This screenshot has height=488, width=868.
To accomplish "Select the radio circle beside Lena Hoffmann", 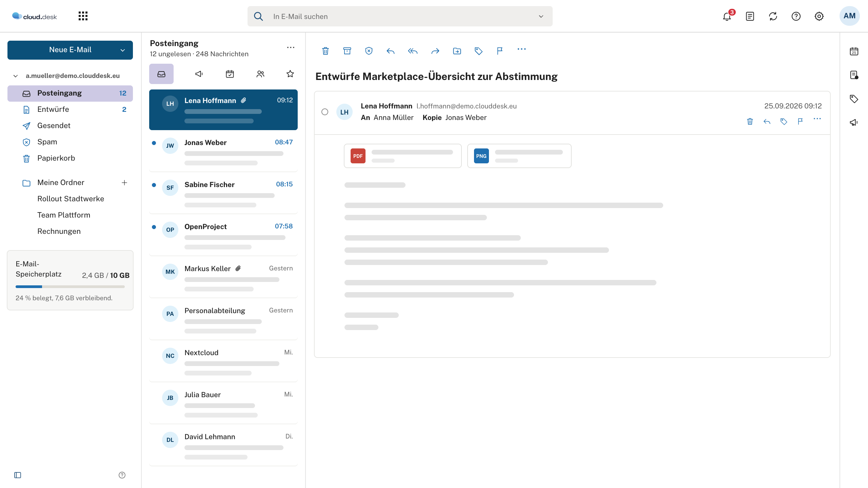I will tap(325, 112).
